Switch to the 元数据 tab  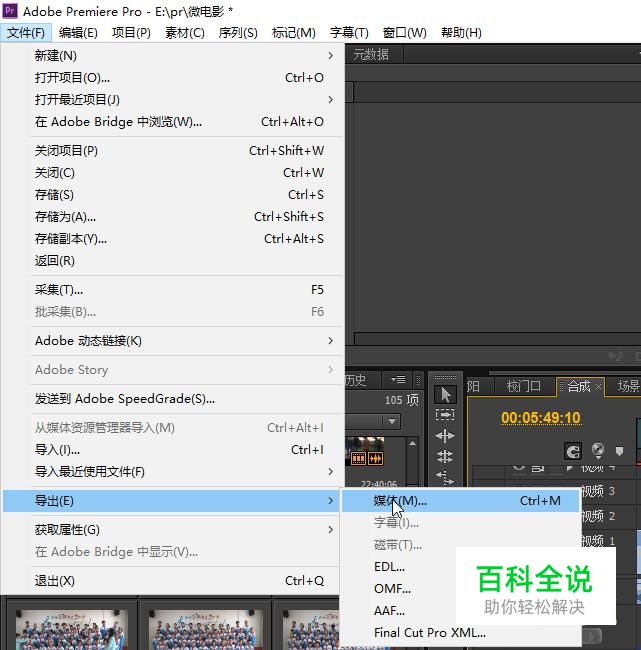371,54
